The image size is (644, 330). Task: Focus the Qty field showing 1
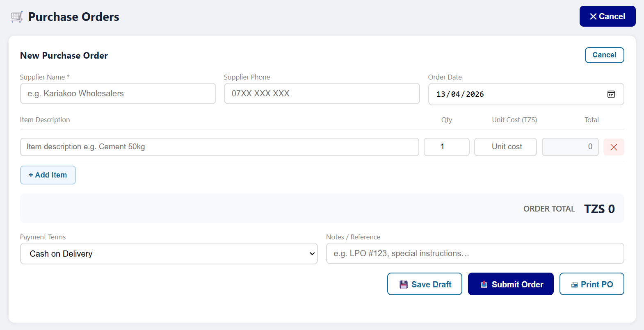point(446,147)
